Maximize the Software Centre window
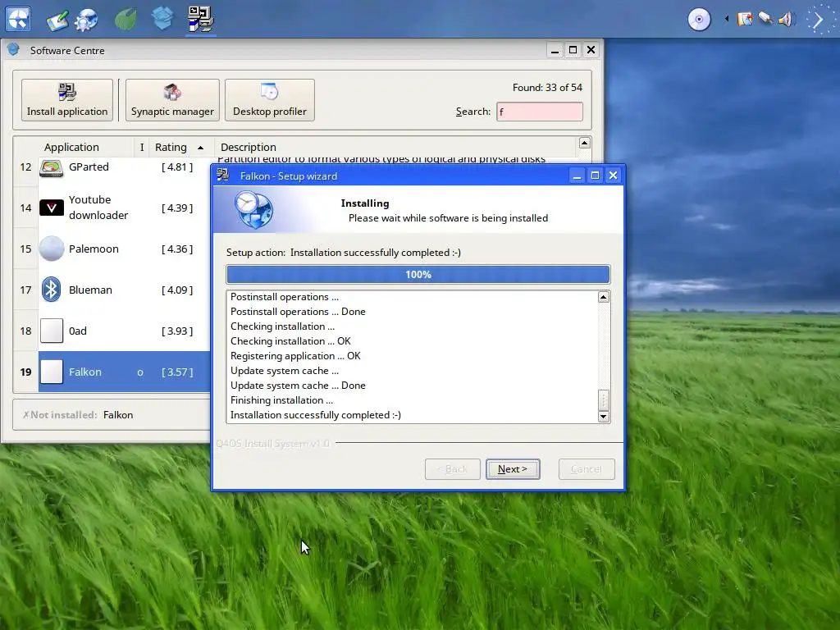 point(573,50)
